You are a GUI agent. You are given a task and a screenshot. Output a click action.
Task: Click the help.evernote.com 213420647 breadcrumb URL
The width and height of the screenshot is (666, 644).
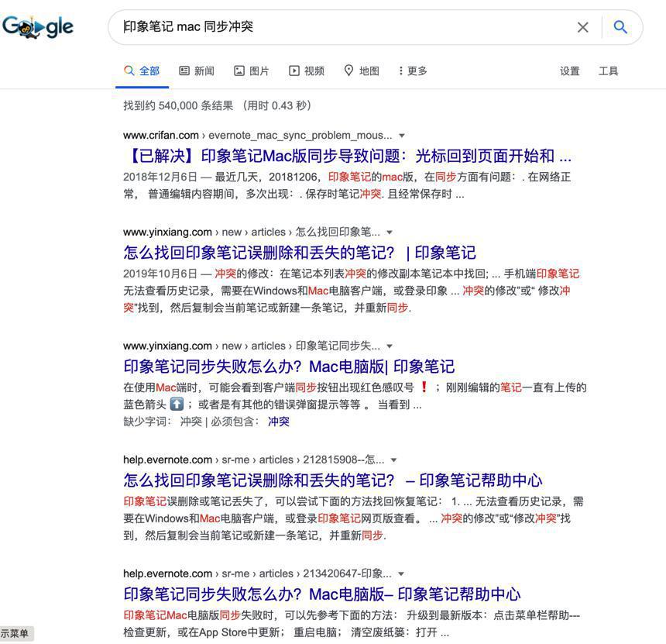257,573
